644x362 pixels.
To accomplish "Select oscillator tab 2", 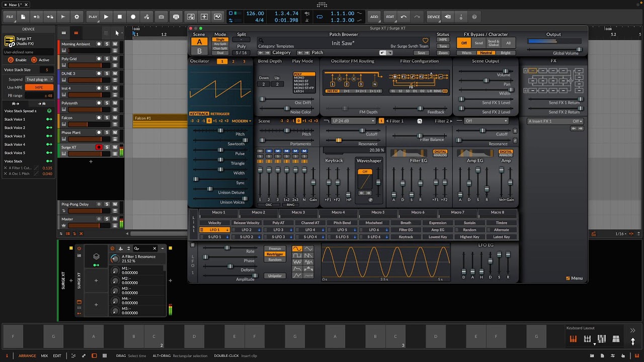I will 233,61.
